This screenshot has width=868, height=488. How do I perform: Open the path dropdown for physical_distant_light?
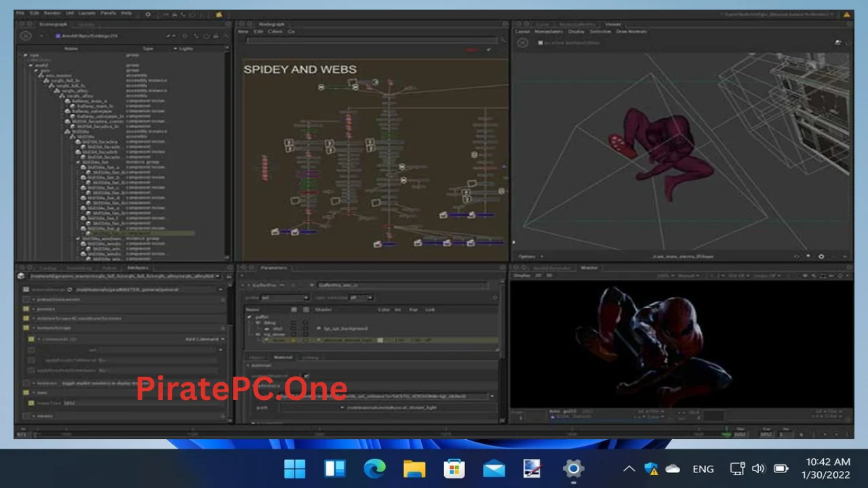tap(342, 407)
